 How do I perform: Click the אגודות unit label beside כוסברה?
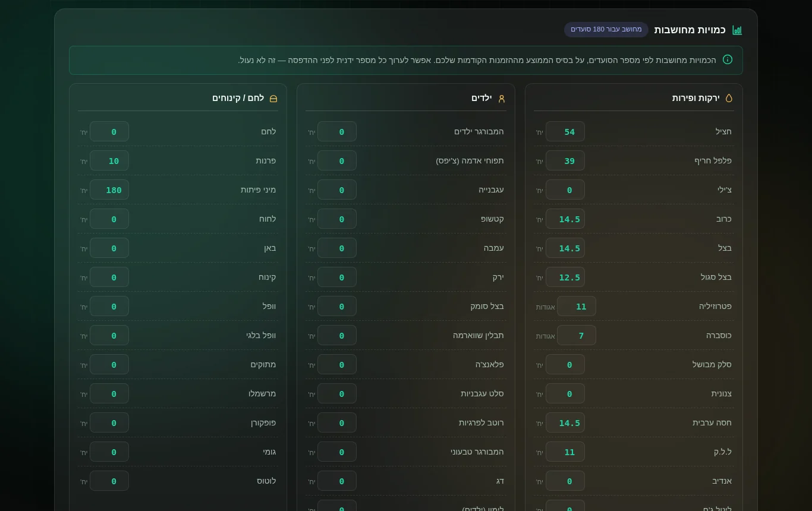(546, 336)
